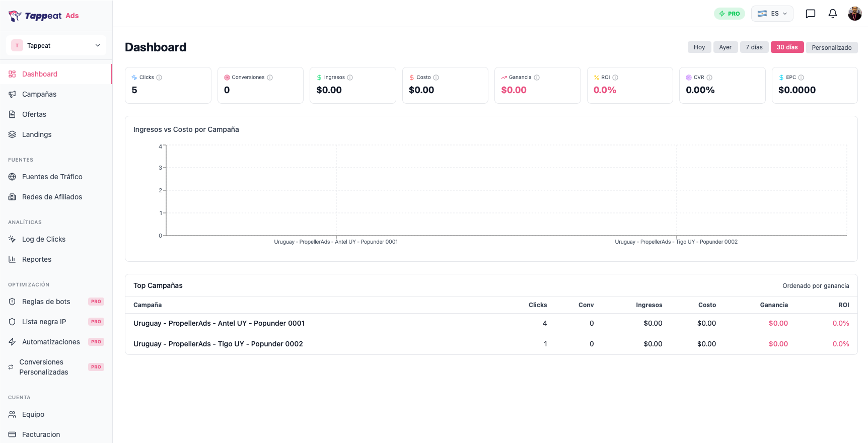Click PRO badge next to Reglas de bots
The image size is (868, 443).
[96, 302]
